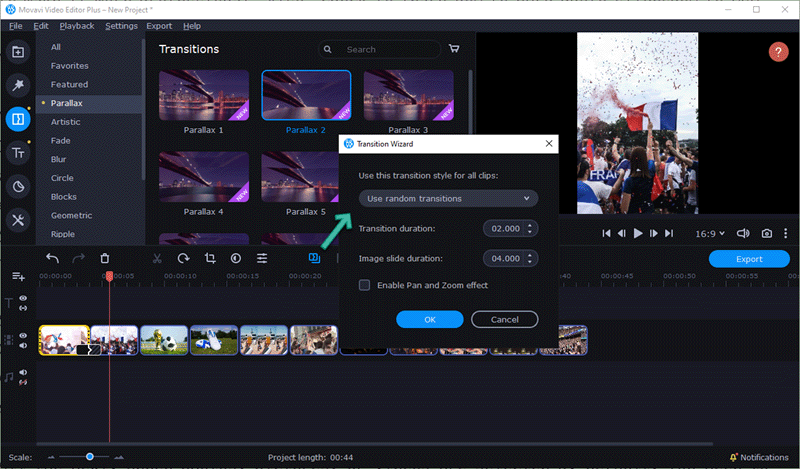Viewport: 800px width, 469px height.
Task: Open the transition style dropdown
Action: [448, 199]
